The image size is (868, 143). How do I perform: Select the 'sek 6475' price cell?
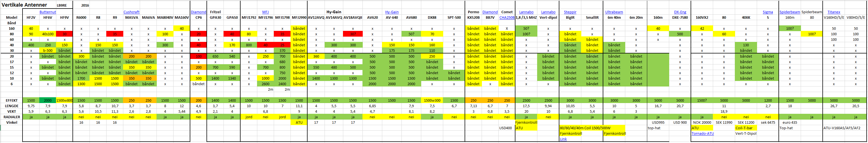click(767, 122)
